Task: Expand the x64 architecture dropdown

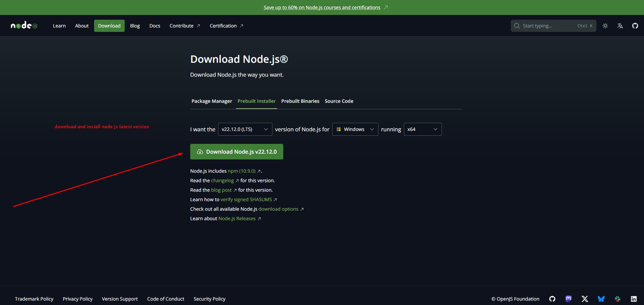Action: point(423,129)
